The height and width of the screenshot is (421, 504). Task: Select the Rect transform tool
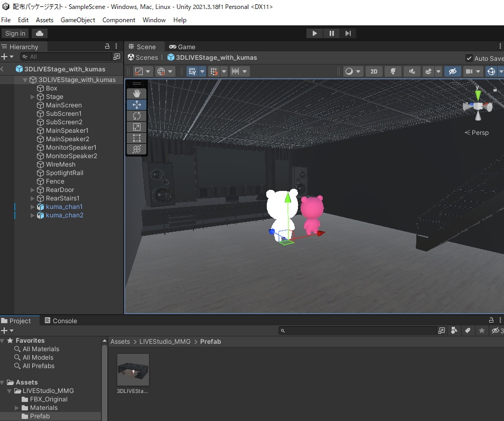point(137,138)
